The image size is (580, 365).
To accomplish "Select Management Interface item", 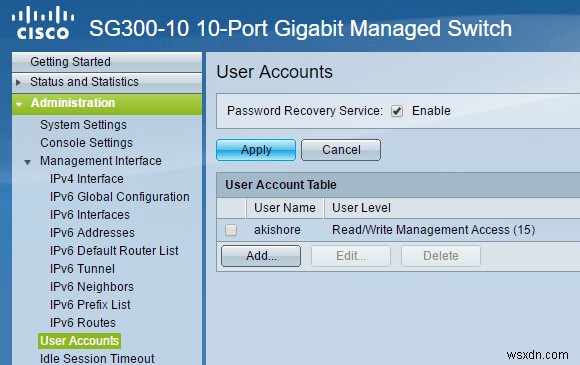I will click(101, 161).
